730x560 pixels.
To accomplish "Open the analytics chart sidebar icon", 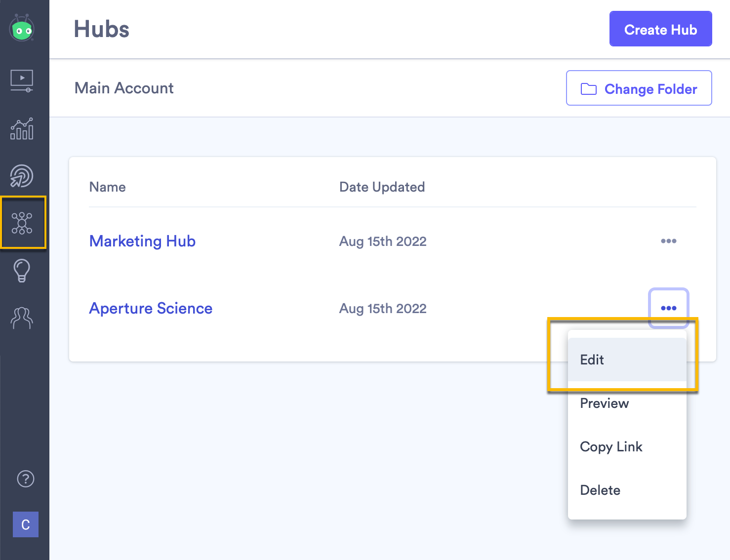I will pos(22,128).
